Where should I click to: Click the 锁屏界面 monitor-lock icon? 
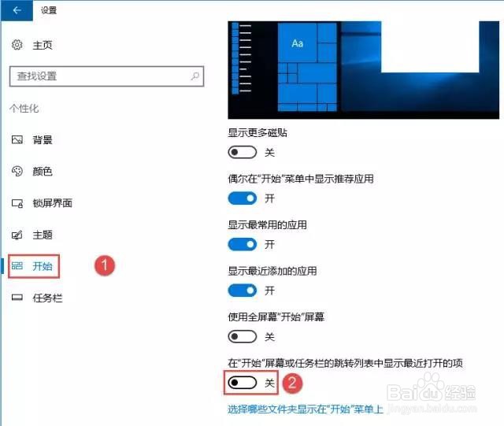(x=17, y=203)
